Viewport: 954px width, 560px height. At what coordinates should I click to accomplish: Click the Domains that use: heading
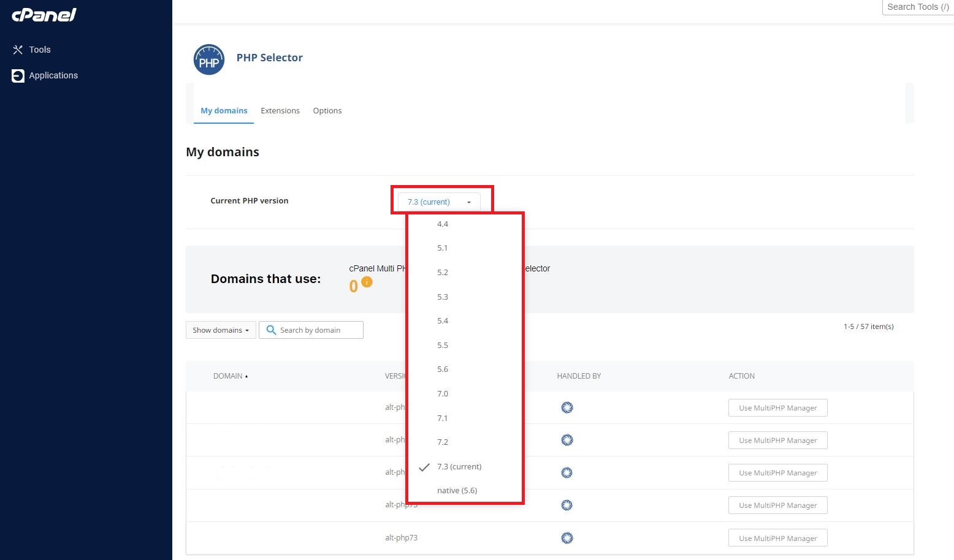(x=265, y=279)
